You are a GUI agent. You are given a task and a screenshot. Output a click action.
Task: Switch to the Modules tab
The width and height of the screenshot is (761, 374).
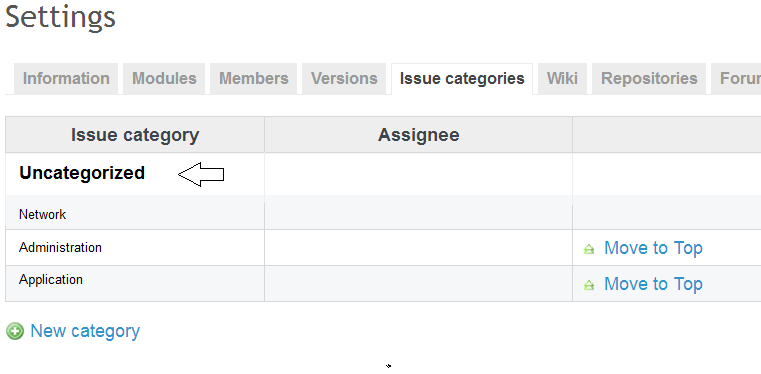(x=164, y=79)
